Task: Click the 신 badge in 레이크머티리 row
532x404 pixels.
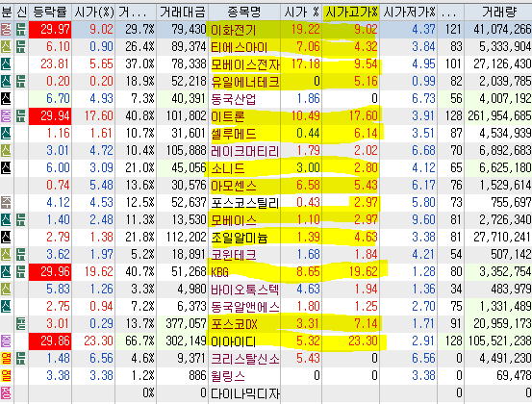Action: pyautogui.click(x=6, y=151)
